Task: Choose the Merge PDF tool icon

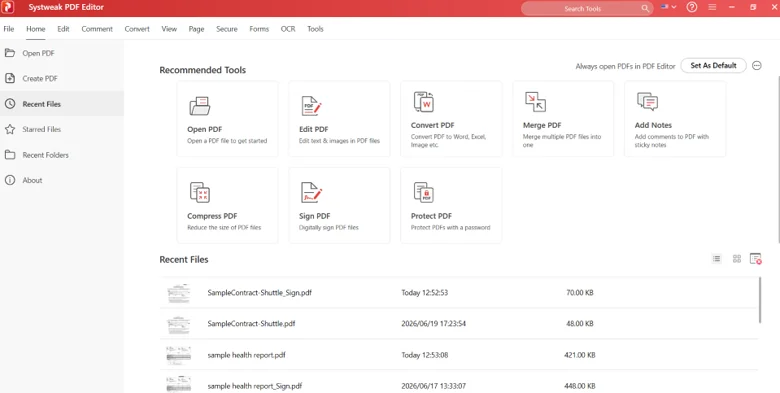Action: click(x=535, y=102)
